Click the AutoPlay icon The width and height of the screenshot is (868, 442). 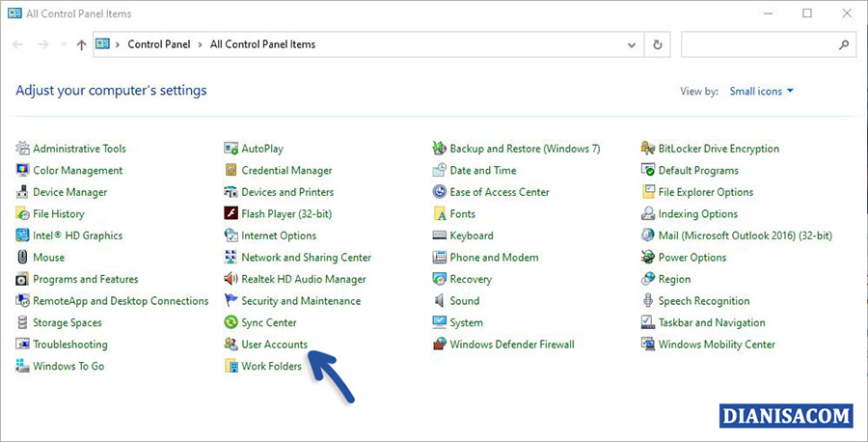click(231, 149)
